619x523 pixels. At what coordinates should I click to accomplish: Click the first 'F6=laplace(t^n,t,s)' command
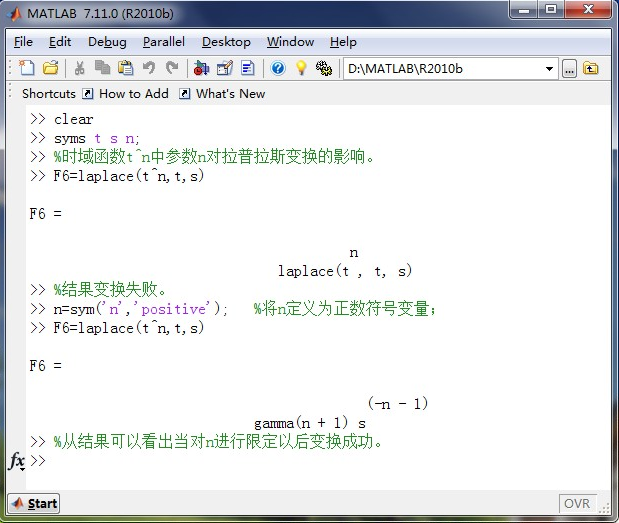point(129,176)
